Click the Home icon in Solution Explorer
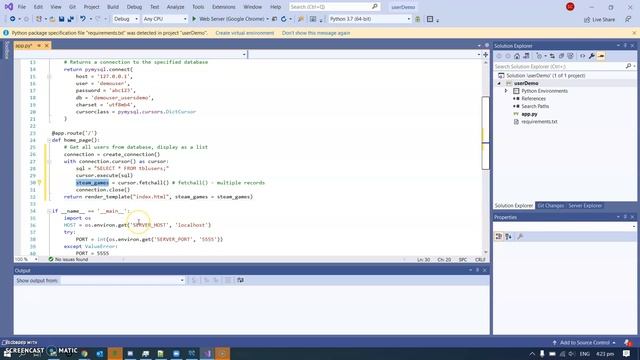 [x=517, y=56]
